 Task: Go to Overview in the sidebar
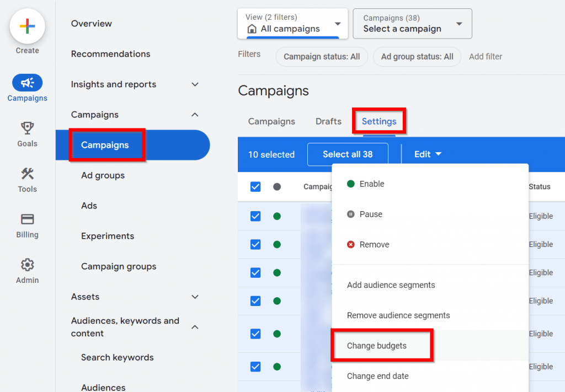[x=92, y=23]
